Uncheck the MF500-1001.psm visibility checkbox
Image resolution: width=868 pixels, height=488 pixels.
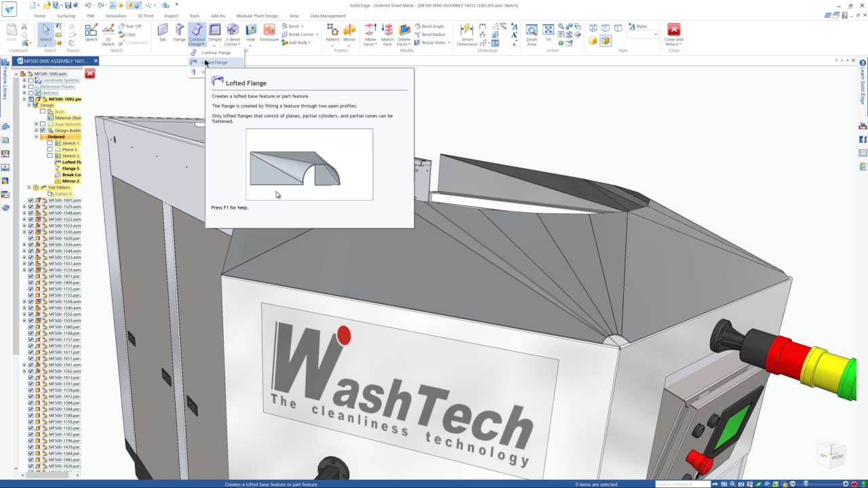31,201
